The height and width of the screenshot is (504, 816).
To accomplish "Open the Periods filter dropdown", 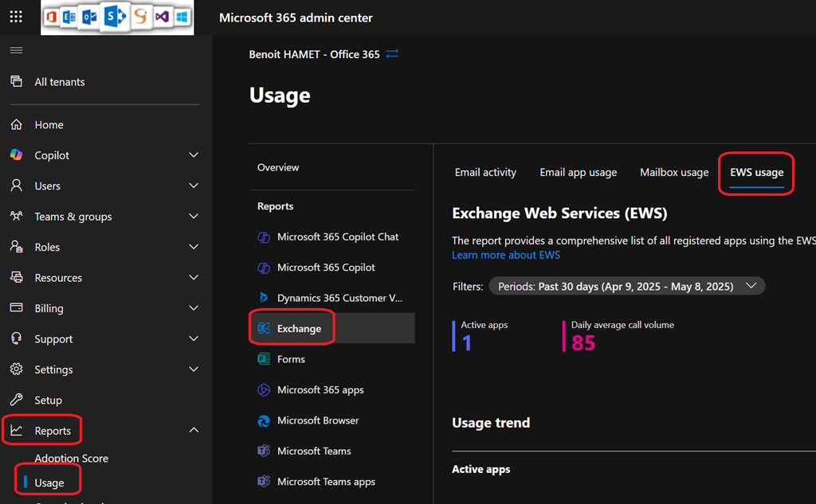I will pyautogui.click(x=627, y=287).
